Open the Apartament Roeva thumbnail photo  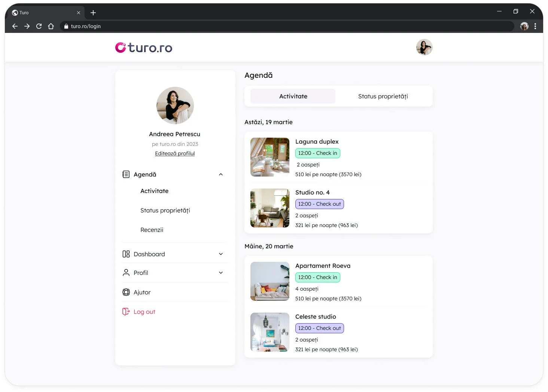pos(270,281)
